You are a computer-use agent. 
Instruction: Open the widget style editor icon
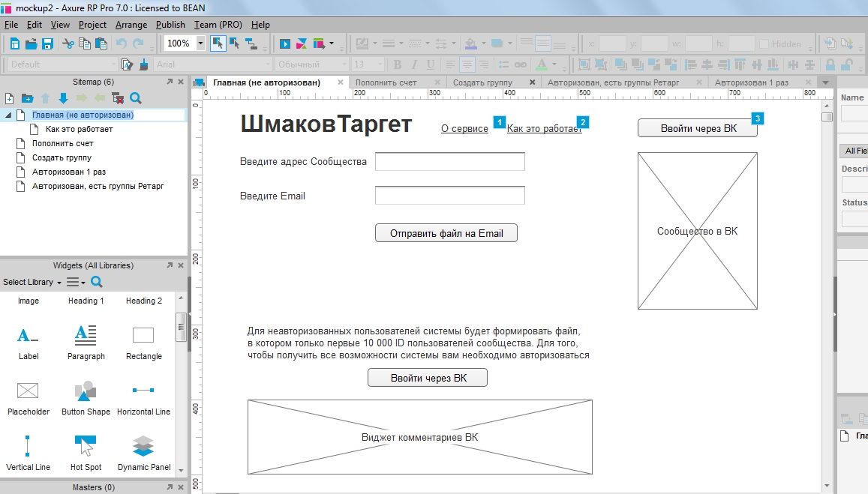[127, 64]
